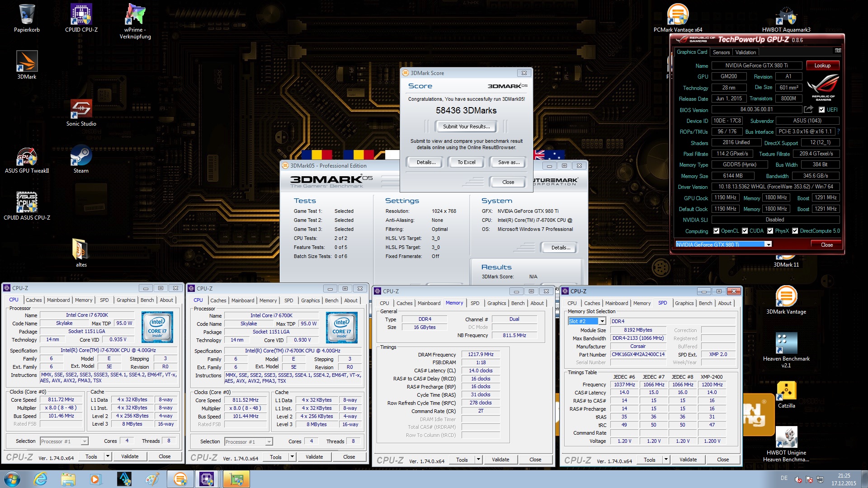The width and height of the screenshot is (868, 488).
Task: Launch Internet Explorer from the taskbar
Action: pos(40,479)
